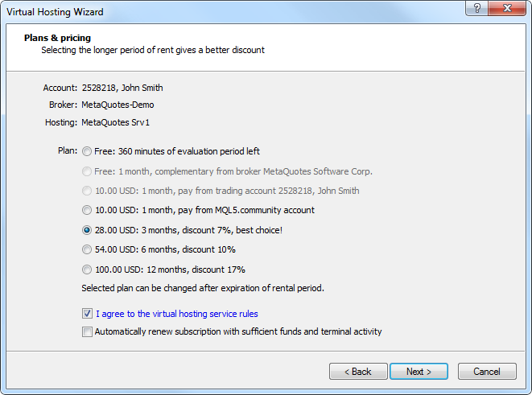Cancel the hosting wizard
The width and height of the screenshot is (532, 395).
click(486, 372)
